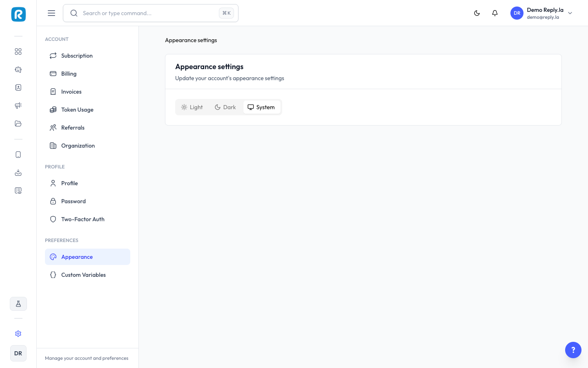Viewport: 588px width, 368px height.
Task: Open the Billing menu item
Action: 87,74
